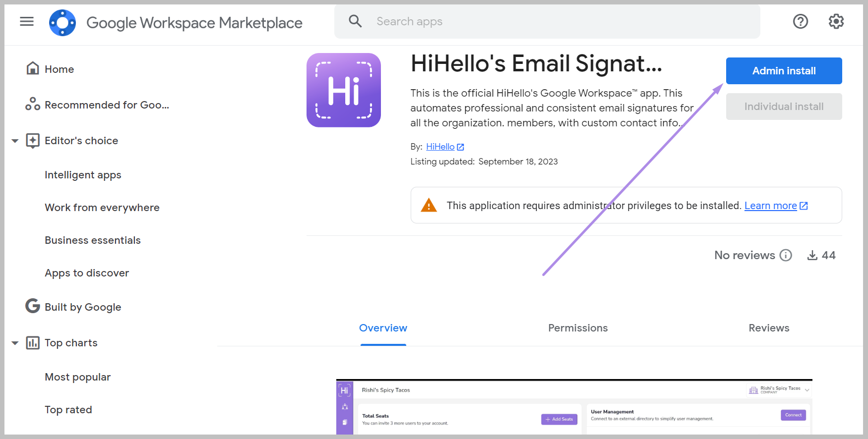This screenshot has height=439, width=868.
Task: Click the search magnifier icon
Action: coord(355,21)
